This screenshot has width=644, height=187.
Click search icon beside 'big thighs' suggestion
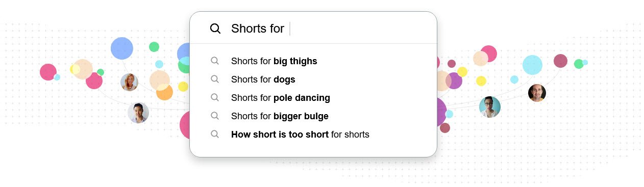point(215,61)
